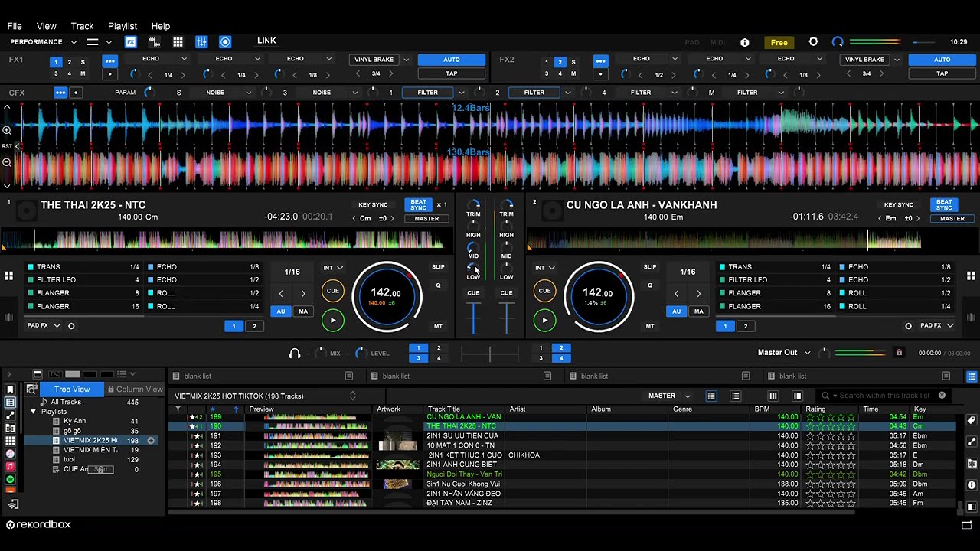
Task: Open the tag panel icon on right edge
Action: pyautogui.click(x=972, y=420)
